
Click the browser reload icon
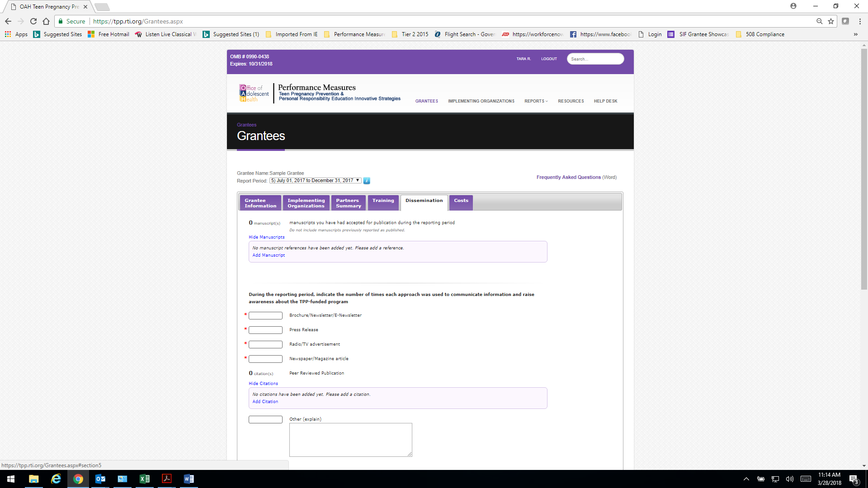click(33, 21)
